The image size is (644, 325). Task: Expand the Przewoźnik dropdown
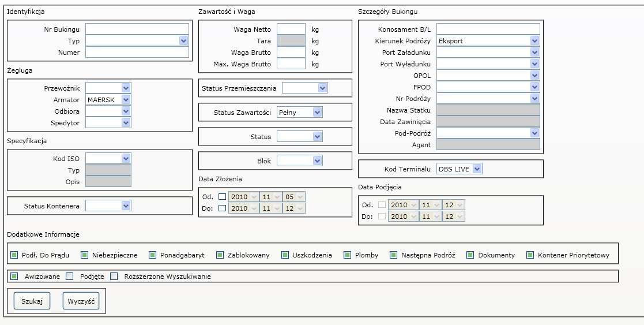[108, 88]
